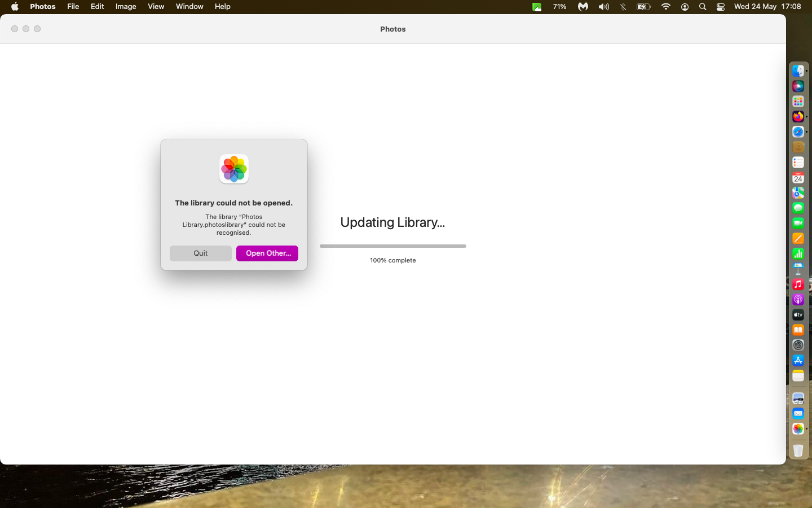812x508 pixels.
Task: Open Contacts from the Dock
Action: point(798,147)
